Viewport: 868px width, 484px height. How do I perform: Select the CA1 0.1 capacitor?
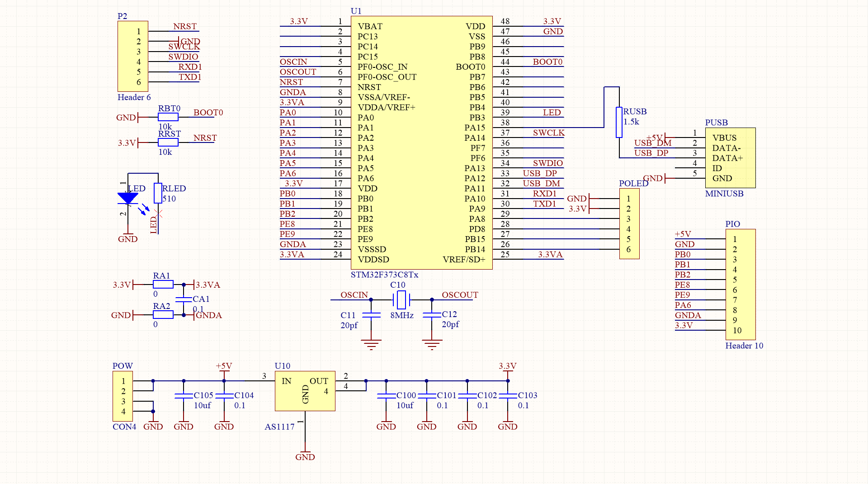184,300
